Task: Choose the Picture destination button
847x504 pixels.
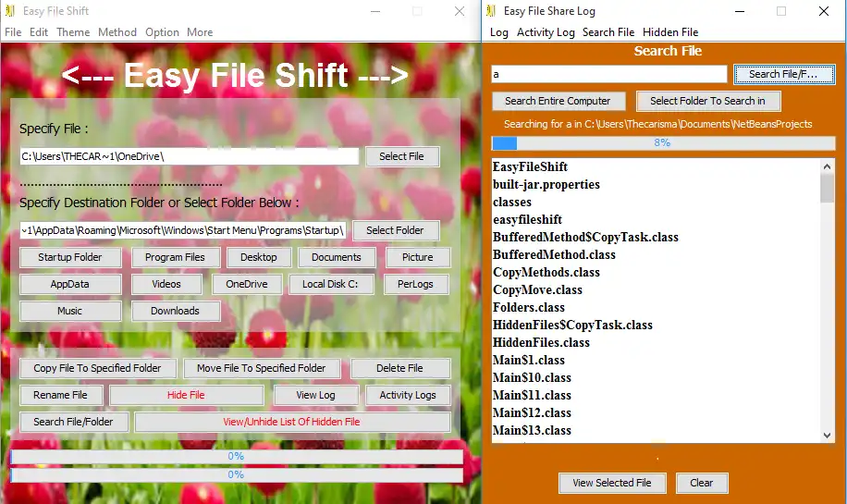Action: (x=418, y=257)
